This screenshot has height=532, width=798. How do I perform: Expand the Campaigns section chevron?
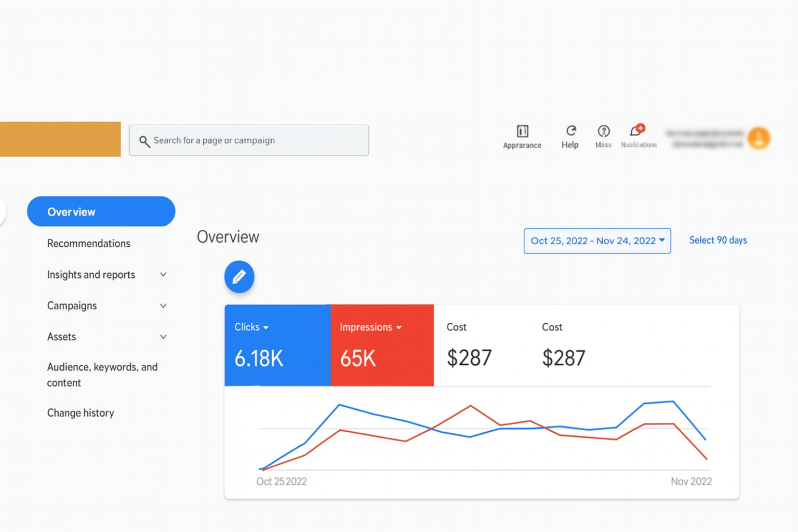(163, 306)
